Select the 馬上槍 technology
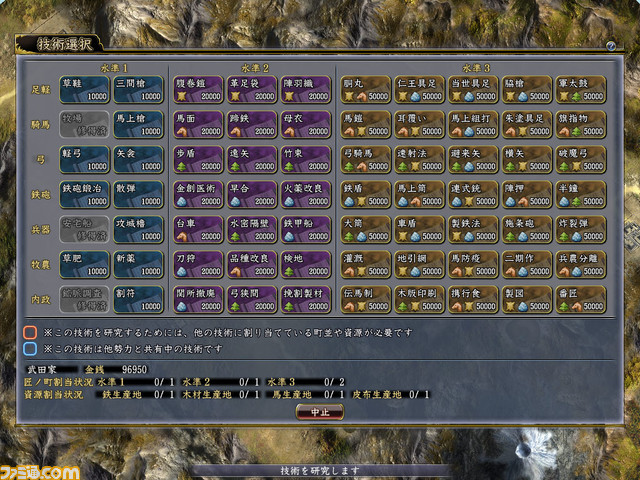The width and height of the screenshot is (640, 480). click(138, 124)
